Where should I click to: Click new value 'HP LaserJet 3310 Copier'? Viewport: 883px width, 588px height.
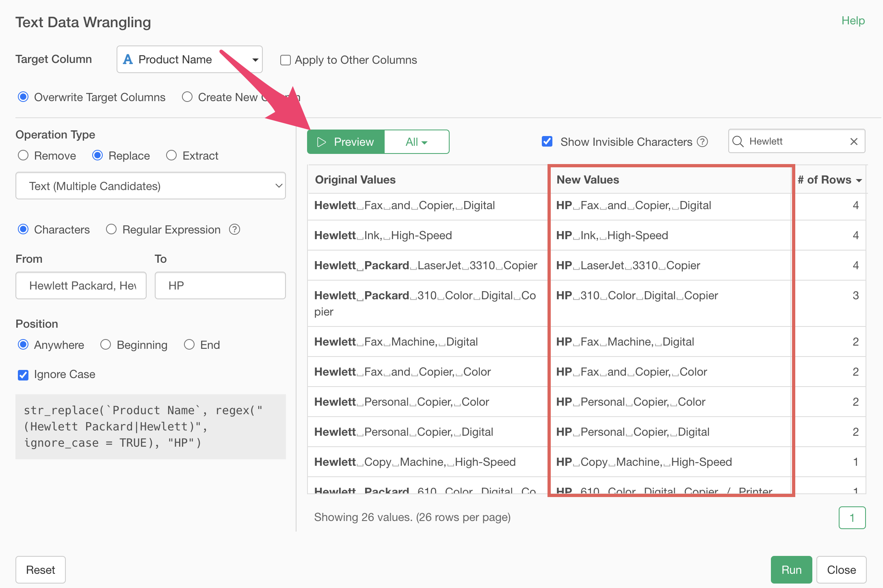pyautogui.click(x=628, y=266)
